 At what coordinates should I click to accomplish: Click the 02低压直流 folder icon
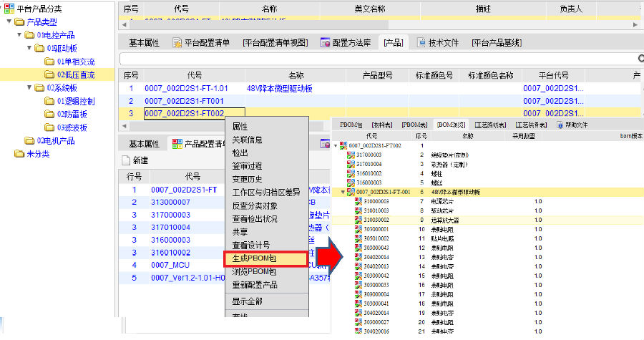(49, 74)
